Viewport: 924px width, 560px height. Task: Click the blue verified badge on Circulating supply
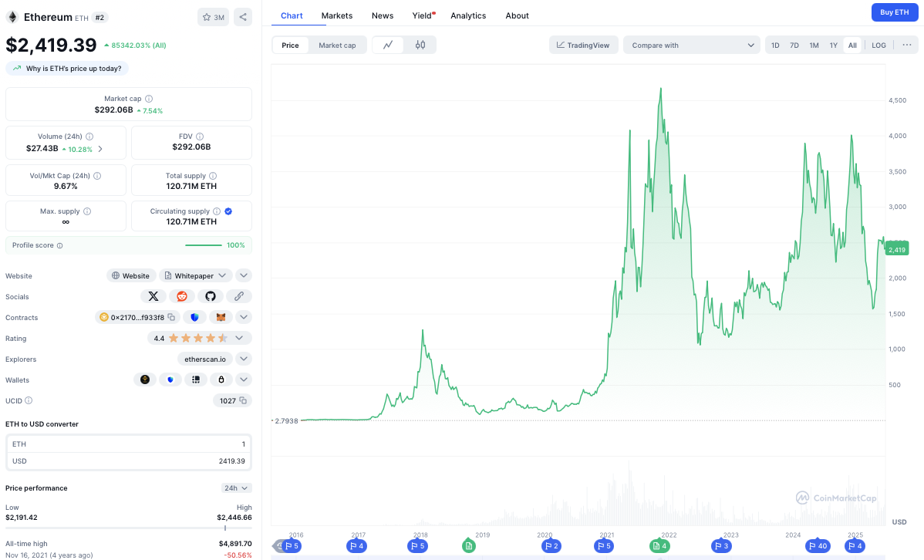(228, 211)
